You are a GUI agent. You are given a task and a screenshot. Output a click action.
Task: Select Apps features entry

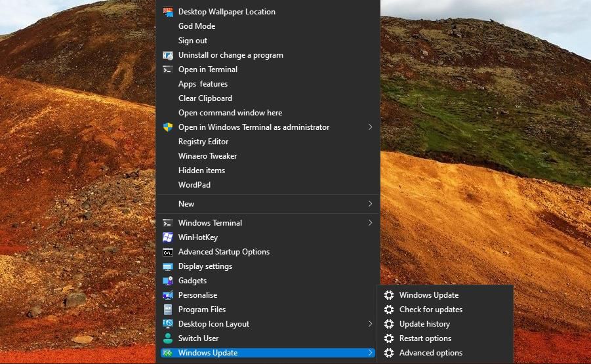(203, 84)
